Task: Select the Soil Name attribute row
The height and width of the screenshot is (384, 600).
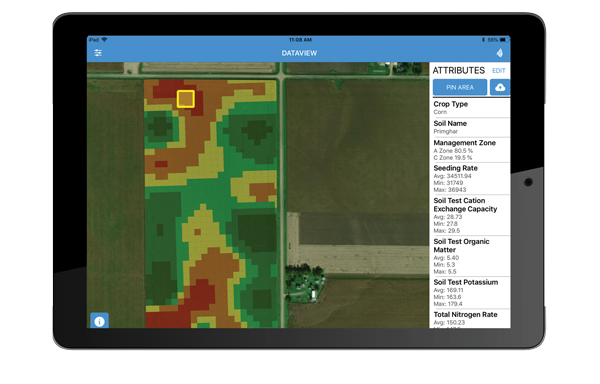Action: point(471,127)
